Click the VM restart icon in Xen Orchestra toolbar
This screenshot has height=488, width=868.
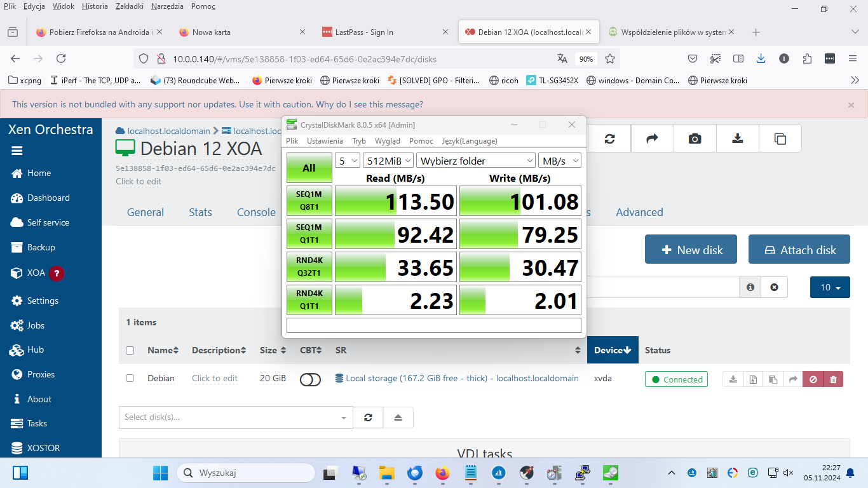609,139
